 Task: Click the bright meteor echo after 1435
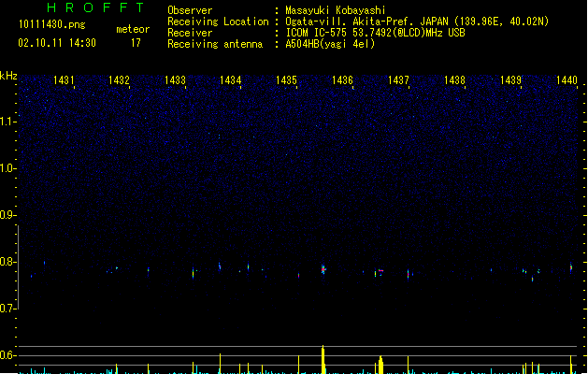click(x=323, y=269)
